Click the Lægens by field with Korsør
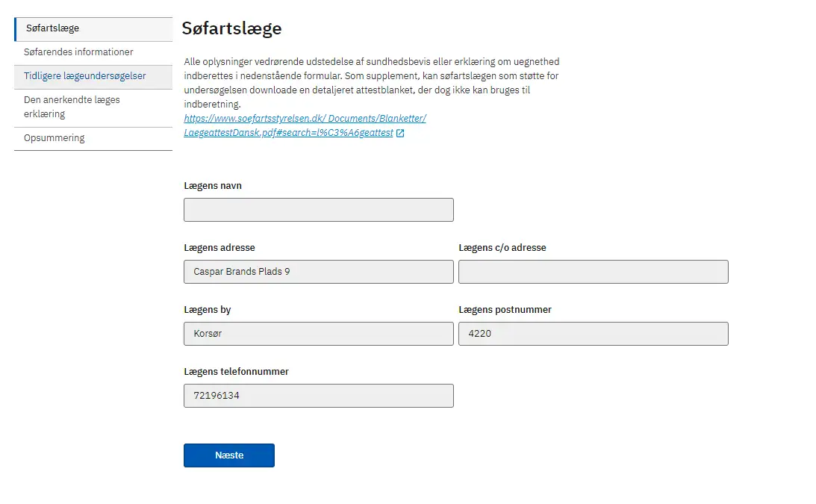This screenshot has width=816, height=504. pos(319,334)
